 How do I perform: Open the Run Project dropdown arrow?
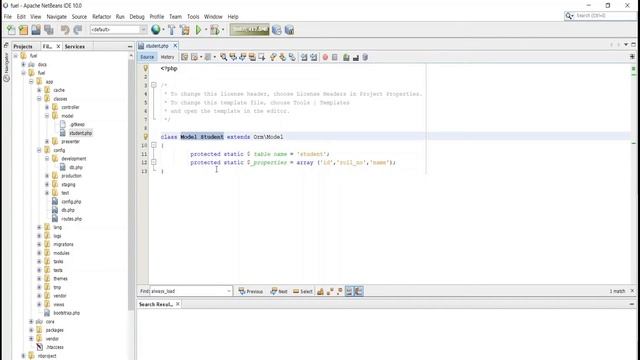coord(206,30)
